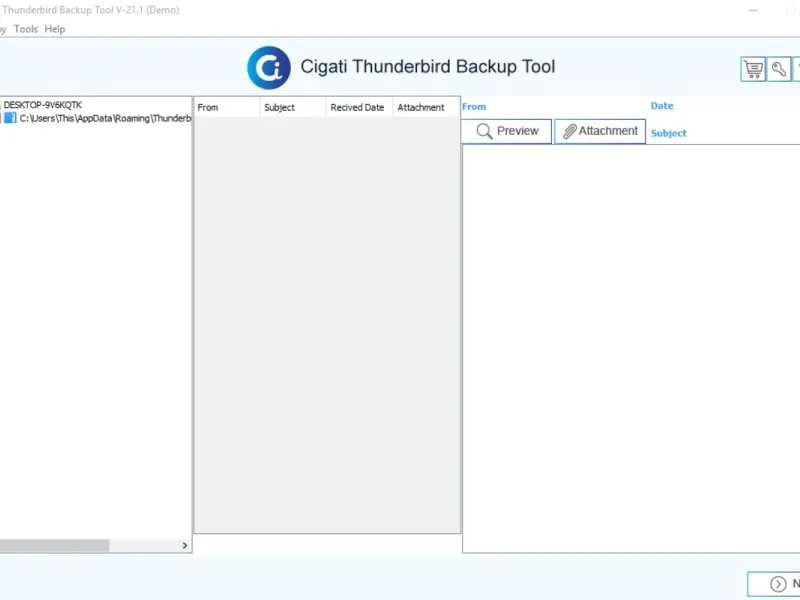Click the blue From label in preview pane

[474, 107]
